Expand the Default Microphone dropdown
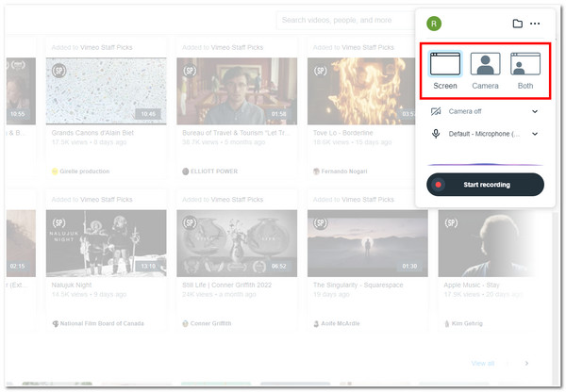The image size is (566, 392). click(x=535, y=134)
